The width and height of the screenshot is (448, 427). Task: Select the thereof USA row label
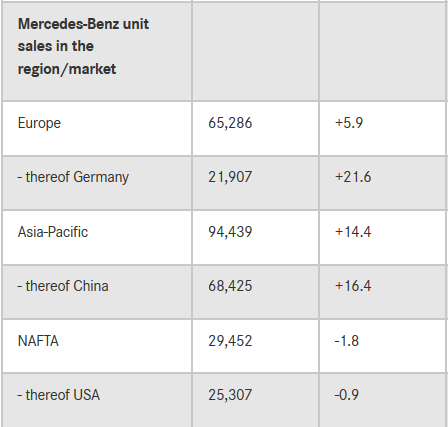tap(59, 395)
